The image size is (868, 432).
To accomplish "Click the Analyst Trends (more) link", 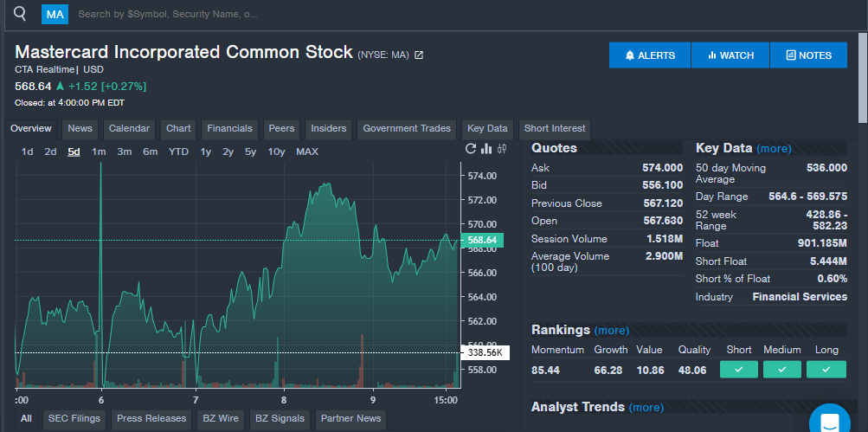I will [x=646, y=408].
